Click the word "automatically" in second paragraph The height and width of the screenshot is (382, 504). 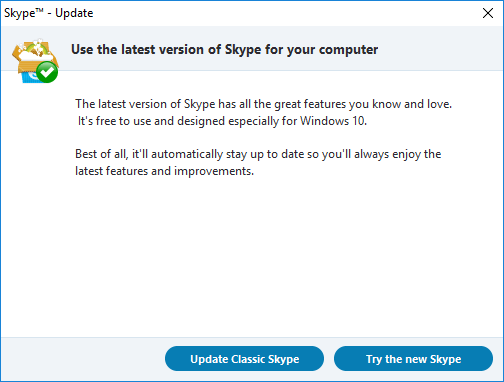coord(187,154)
